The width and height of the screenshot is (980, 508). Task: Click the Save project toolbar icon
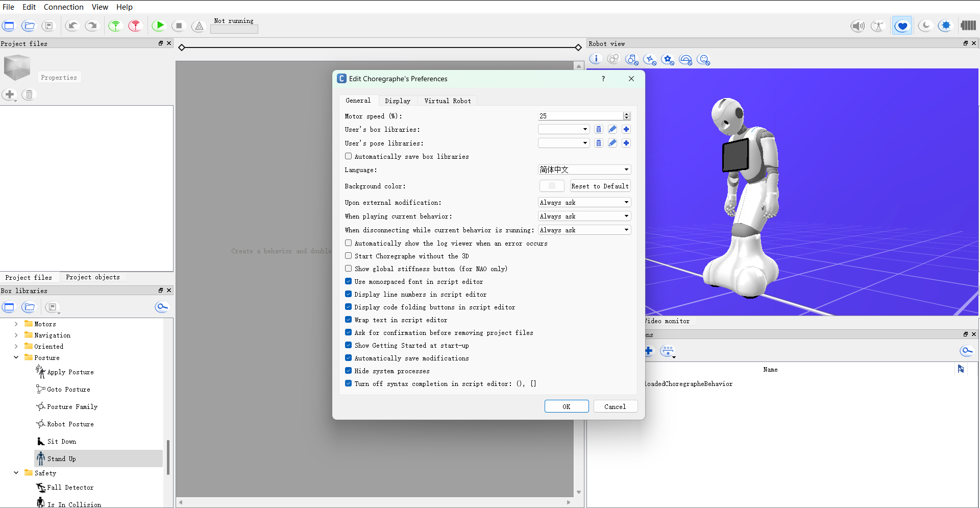pos(48,26)
